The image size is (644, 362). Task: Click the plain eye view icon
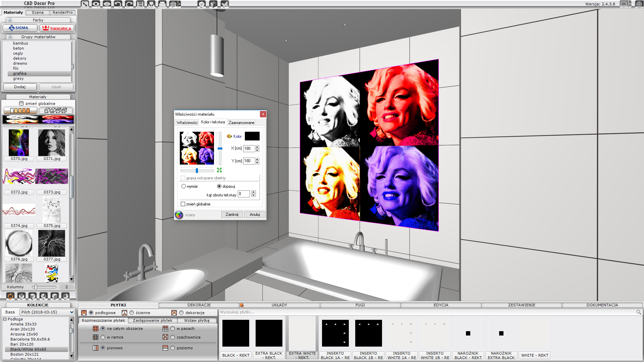[x=107, y=4]
